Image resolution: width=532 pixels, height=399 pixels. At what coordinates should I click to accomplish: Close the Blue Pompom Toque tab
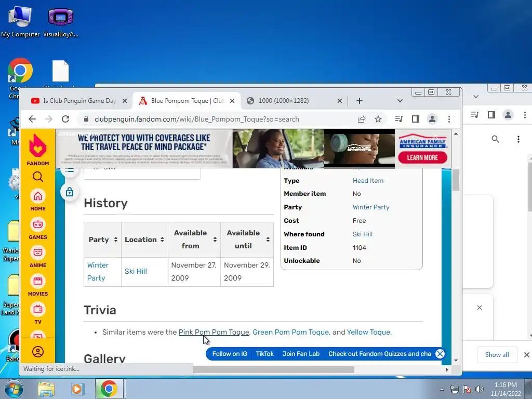coord(232,101)
